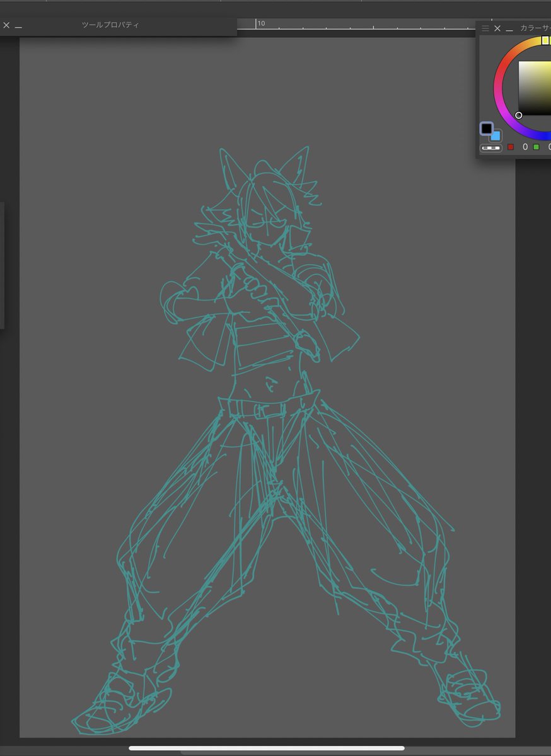The width and height of the screenshot is (551, 756).
Task: Close the color wheel panel
Action: (497, 28)
